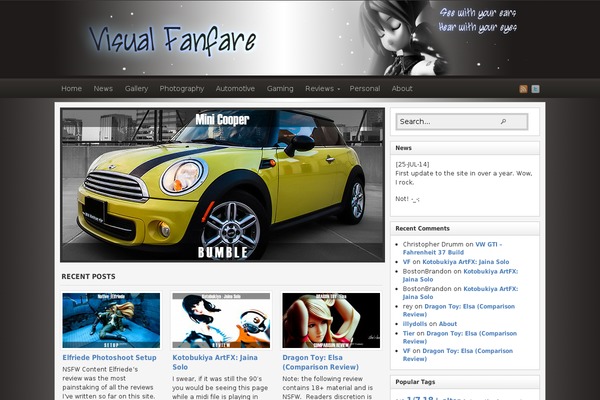
Task: Open Tier's Dragon Toy: Elsa comment link
Action: tap(460, 337)
